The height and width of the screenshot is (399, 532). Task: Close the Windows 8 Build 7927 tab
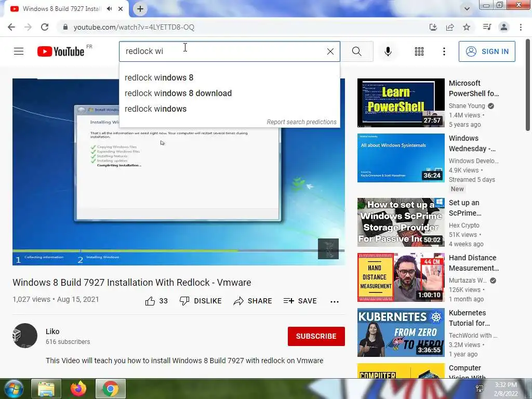click(x=121, y=9)
